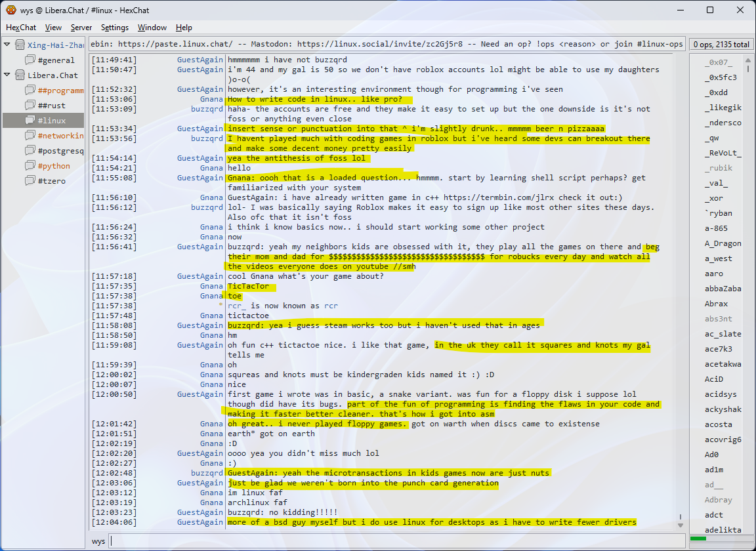Image resolution: width=756 pixels, height=551 pixels.
Task: Switch to the #networking channel
Action: (x=60, y=136)
